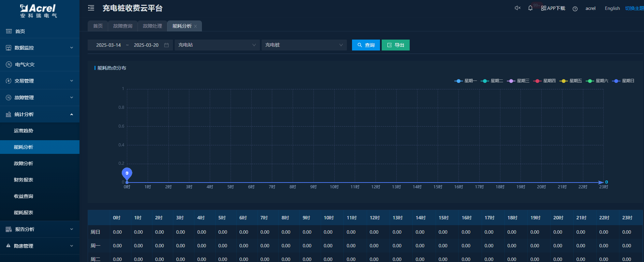Expand the 报告分析 menu
Screen dimensions: 644x262
(x=72, y=229)
